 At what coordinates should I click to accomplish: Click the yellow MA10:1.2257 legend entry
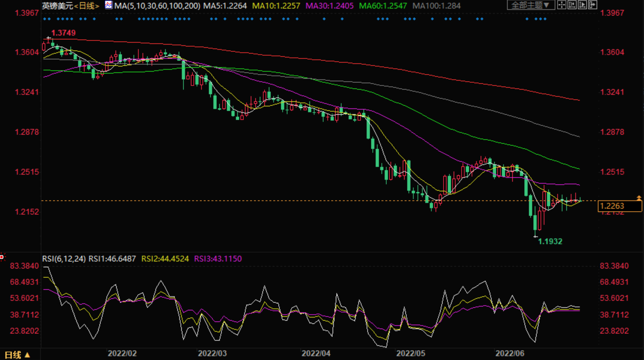click(276, 6)
